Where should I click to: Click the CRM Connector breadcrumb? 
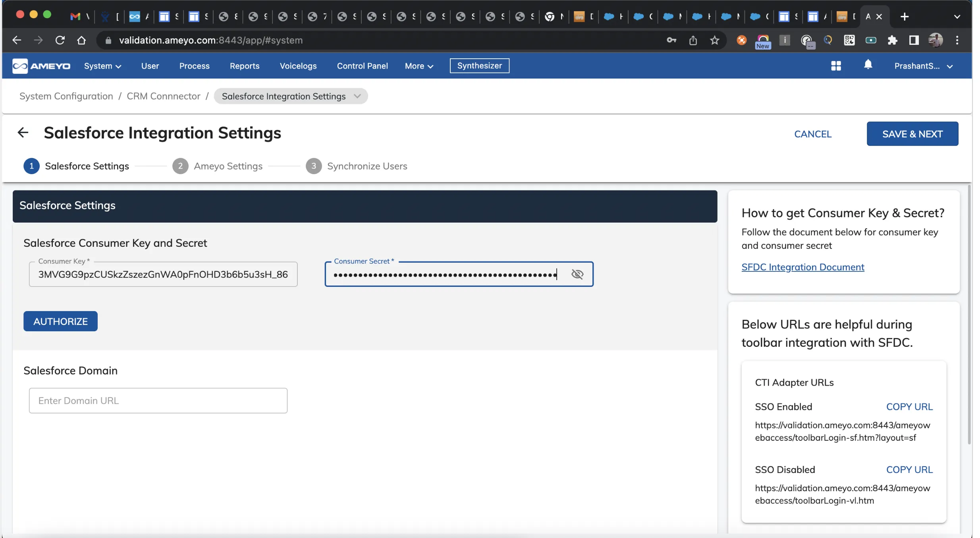click(x=163, y=96)
